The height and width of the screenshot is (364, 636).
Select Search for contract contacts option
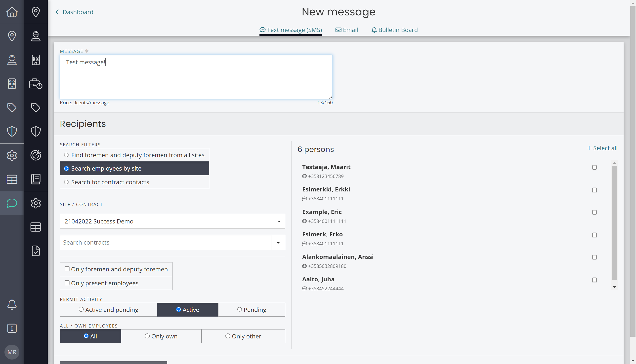point(134,182)
